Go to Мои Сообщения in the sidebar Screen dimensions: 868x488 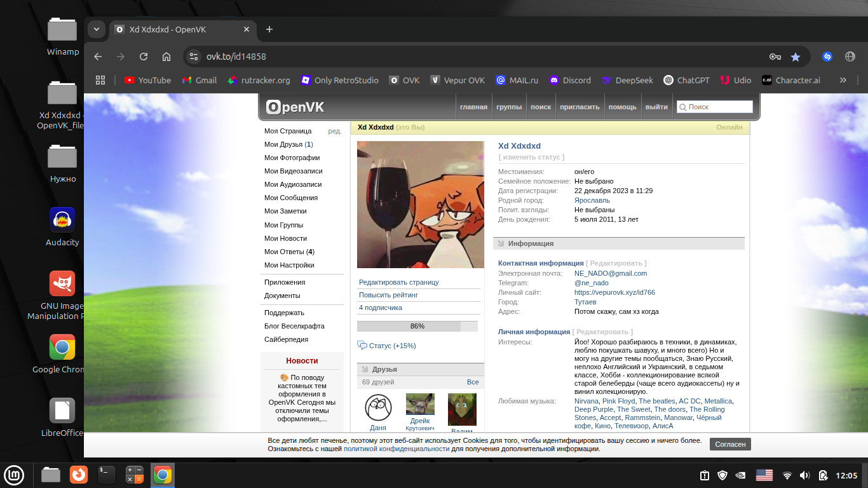[291, 198]
